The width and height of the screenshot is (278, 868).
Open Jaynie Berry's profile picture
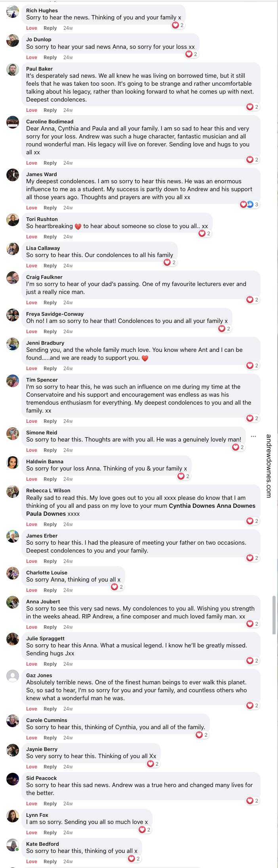pyautogui.click(x=12, y=750)
